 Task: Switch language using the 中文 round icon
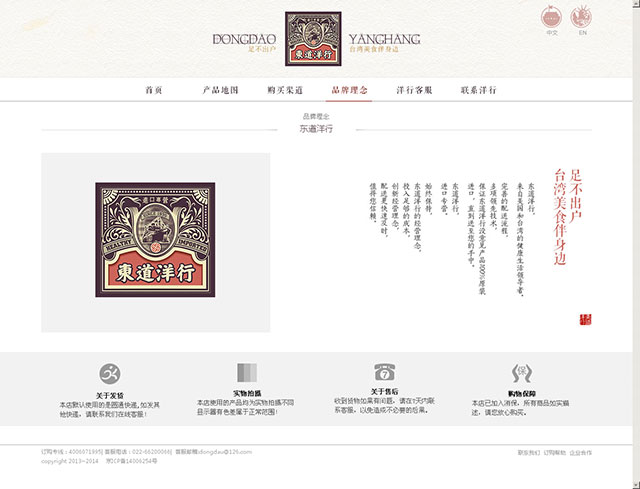pos(551,18)
